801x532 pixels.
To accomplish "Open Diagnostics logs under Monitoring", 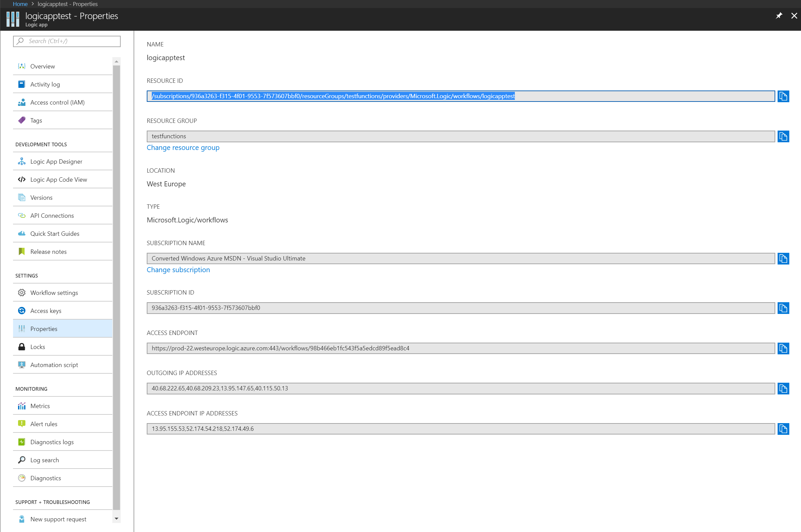I will pyautogui.click(x=52, y=442).
